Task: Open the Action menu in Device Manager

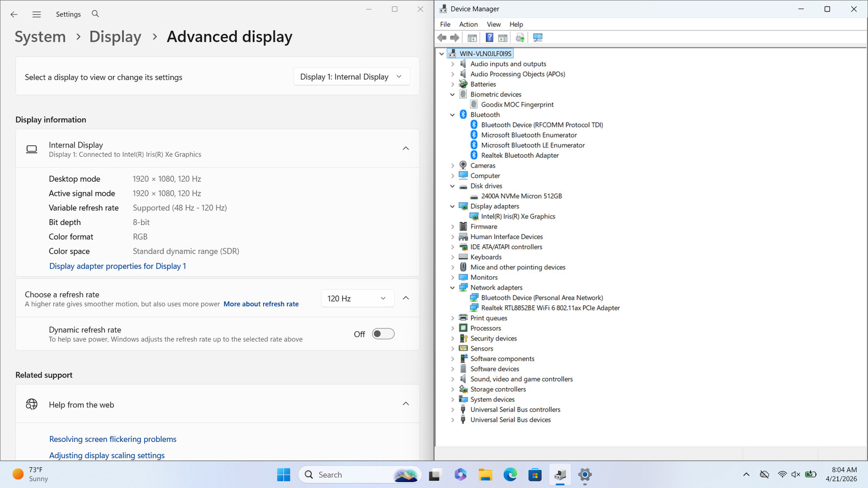Action: point(468,24)
